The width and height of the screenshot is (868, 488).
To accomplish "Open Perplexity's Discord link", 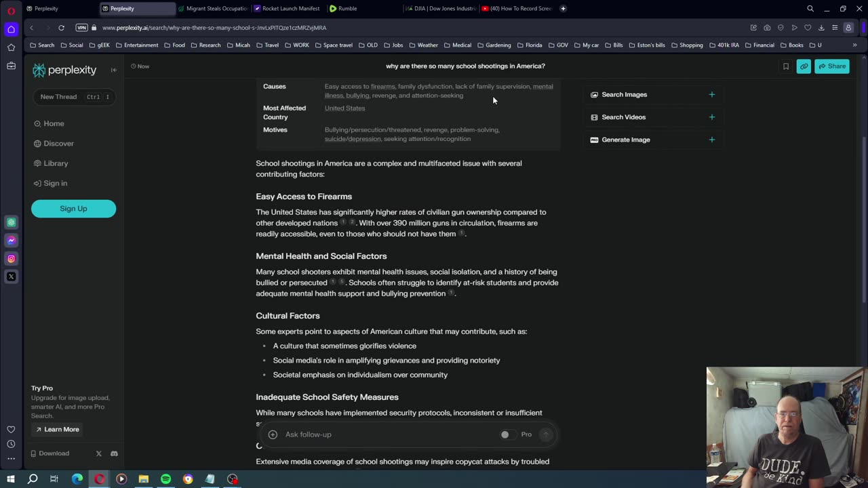I will point(114,453).
